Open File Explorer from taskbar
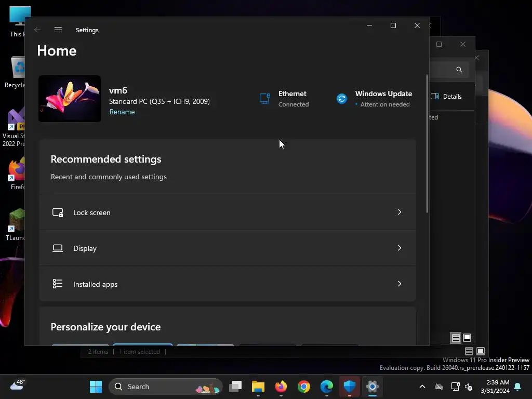 click(x=258, y=387)
